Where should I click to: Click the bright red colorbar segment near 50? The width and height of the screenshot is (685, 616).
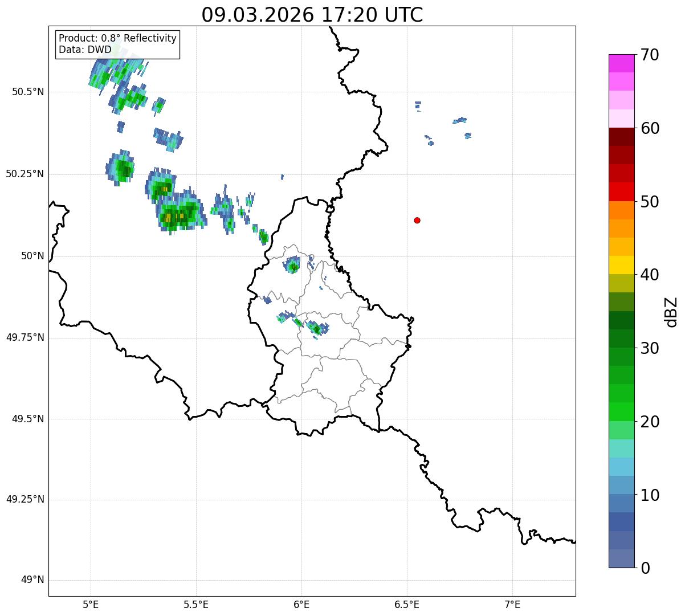click(621, 191)
